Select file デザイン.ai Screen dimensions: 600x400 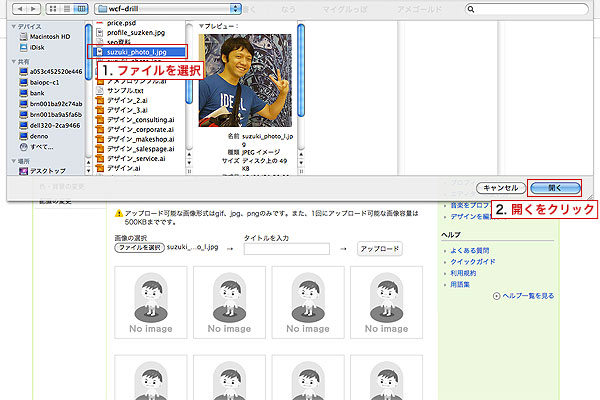(x=118, y=168)
